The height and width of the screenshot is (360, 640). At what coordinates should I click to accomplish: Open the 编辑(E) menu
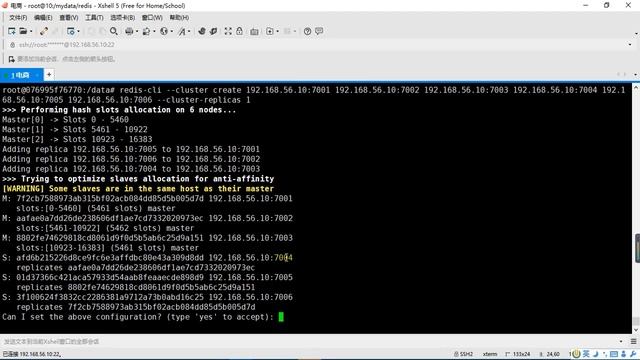pos(43,18)
